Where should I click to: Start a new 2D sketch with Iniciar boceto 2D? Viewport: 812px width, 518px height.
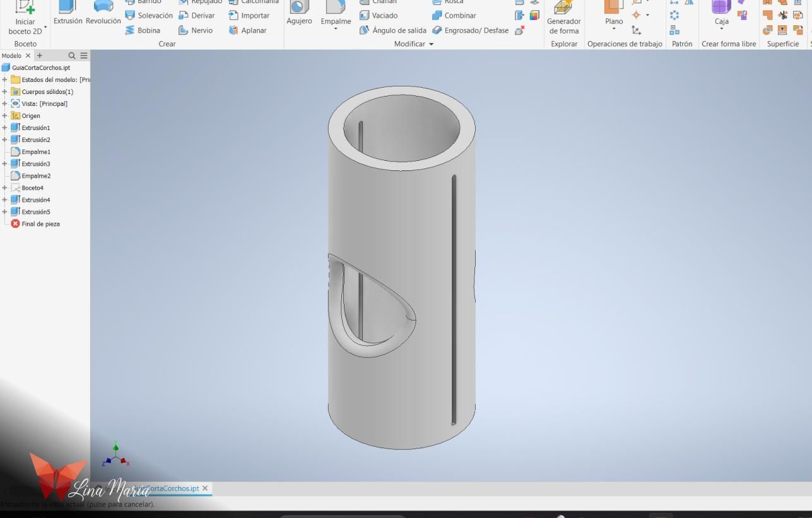click(x=25, y=18)
